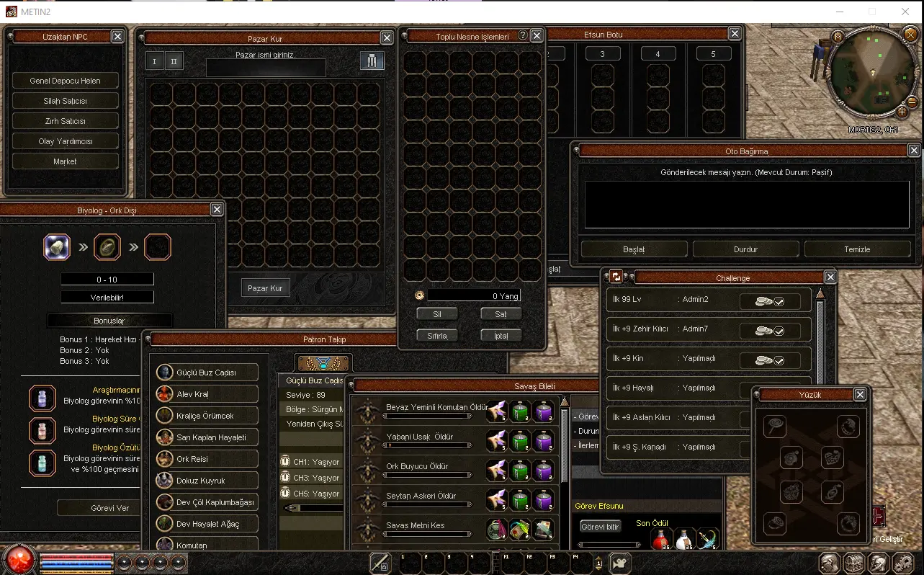Select Zırh Satıcısı in Uzaktan NPC

click(65, 121)
